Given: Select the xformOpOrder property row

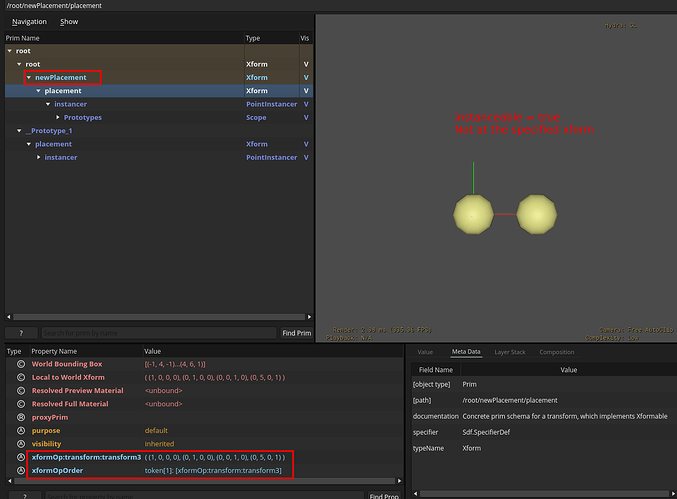Looking at the screenshot, I should (205, 471).
